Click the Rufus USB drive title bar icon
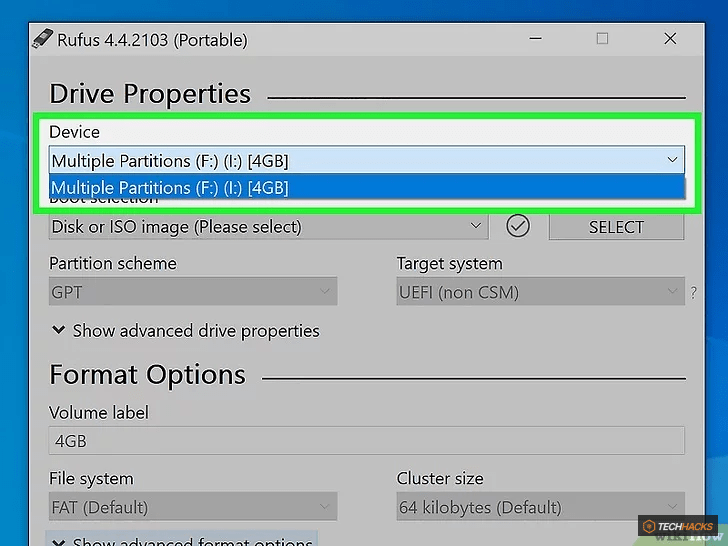 [x=42, y=39]
